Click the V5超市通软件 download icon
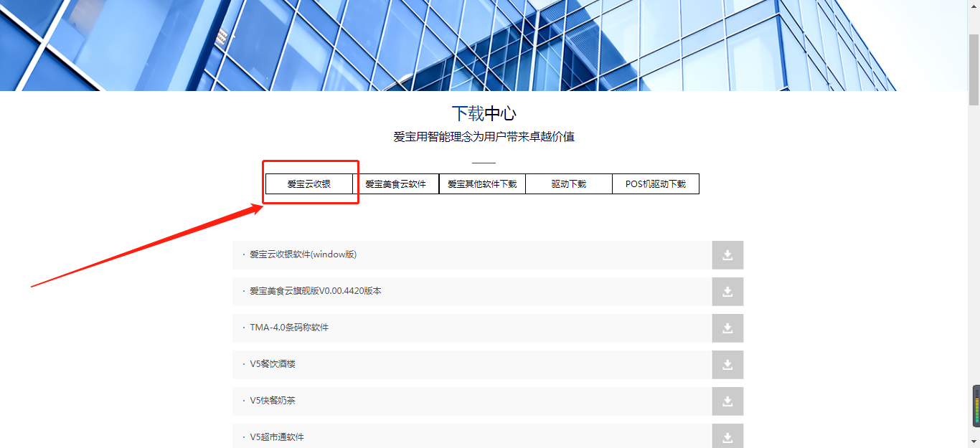 coord(727,437)
